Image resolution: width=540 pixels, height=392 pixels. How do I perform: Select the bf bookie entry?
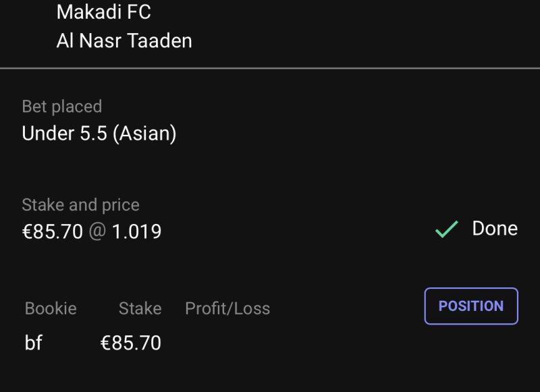click(x=34, y=343)
